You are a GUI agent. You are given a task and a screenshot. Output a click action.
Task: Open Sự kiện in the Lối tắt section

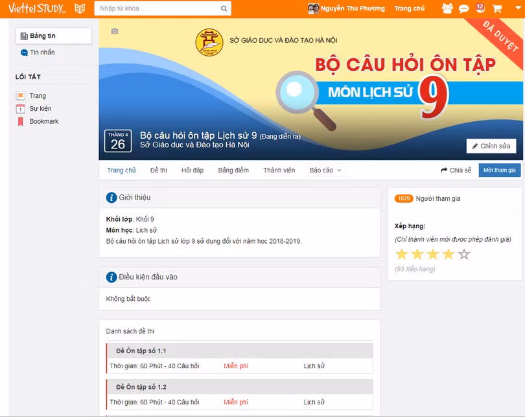coord(40,108)
